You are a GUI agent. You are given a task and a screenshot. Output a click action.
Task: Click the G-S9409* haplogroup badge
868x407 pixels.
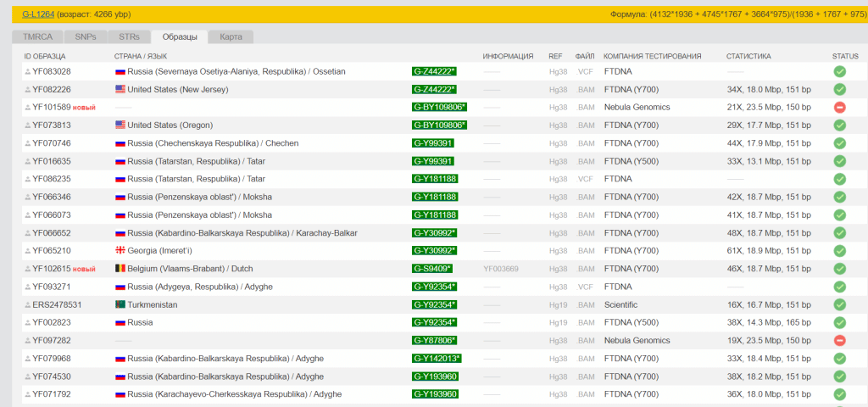[432, 269]
